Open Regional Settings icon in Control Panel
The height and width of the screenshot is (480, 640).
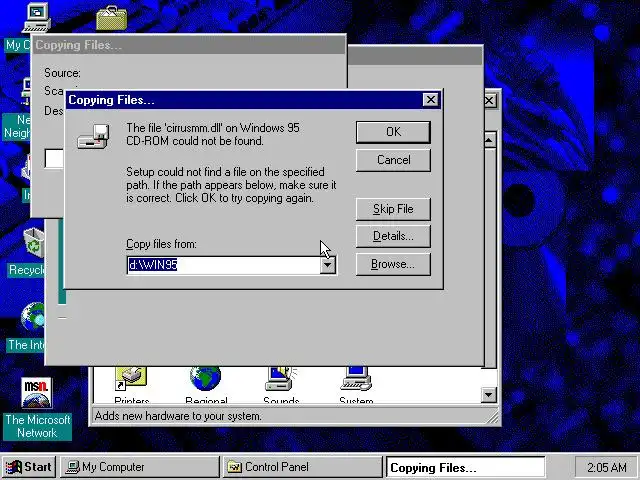(x=206, y=384)
